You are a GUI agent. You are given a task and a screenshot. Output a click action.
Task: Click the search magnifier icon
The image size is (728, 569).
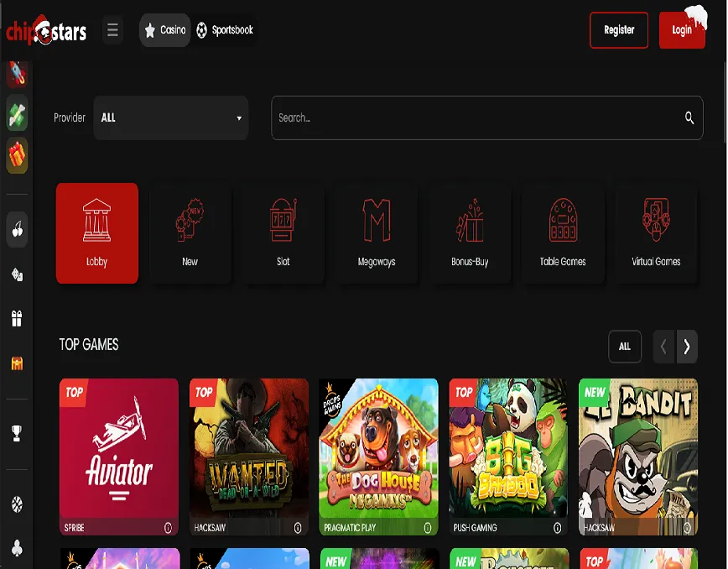[689, 118]
